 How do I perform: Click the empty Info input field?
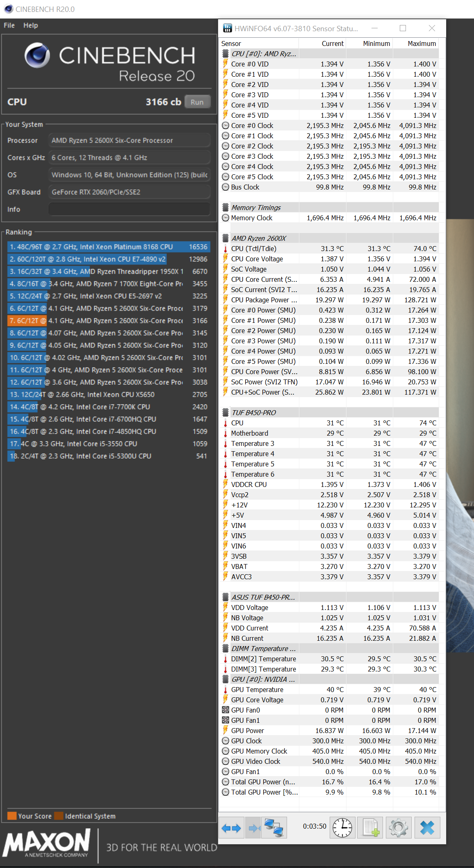[129, 209]
